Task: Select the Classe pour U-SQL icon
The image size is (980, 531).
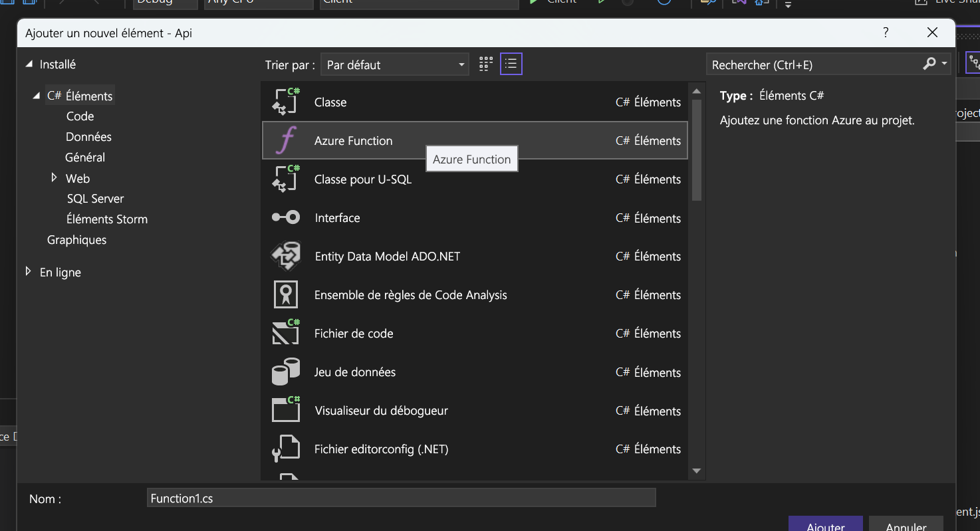Action: click(287, 179)
